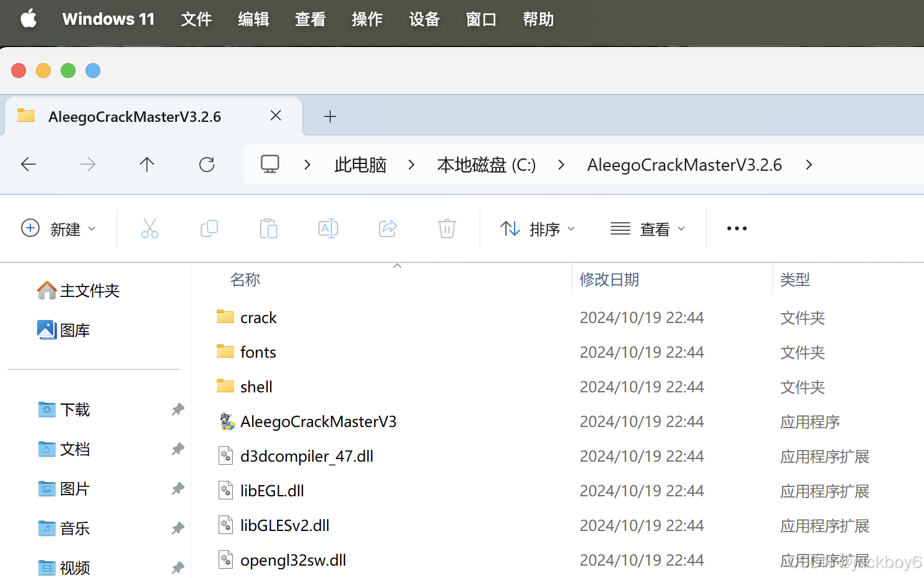The height and width of the screenshot is (578, 924).
Task: Open the 排序 sort dropdown
Action: pyautogui.click(x=538, y=228)
